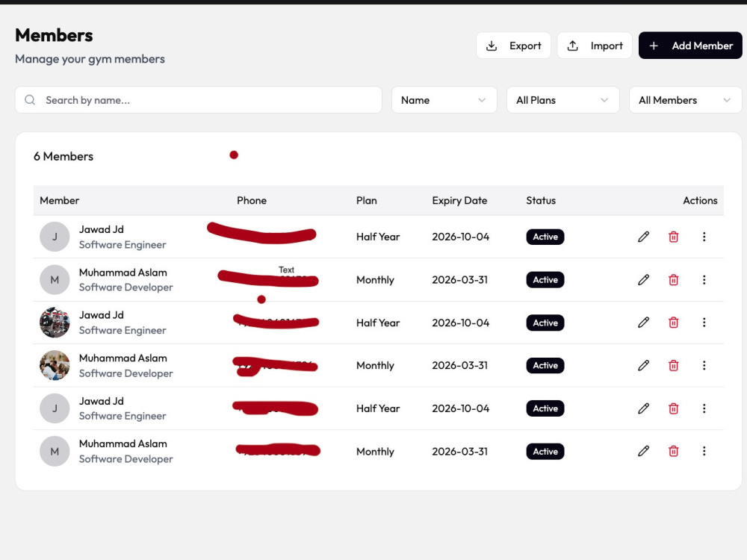Click the J avatar in the first row
This screenshot has height=560, width=747.
tap(55, 237)
